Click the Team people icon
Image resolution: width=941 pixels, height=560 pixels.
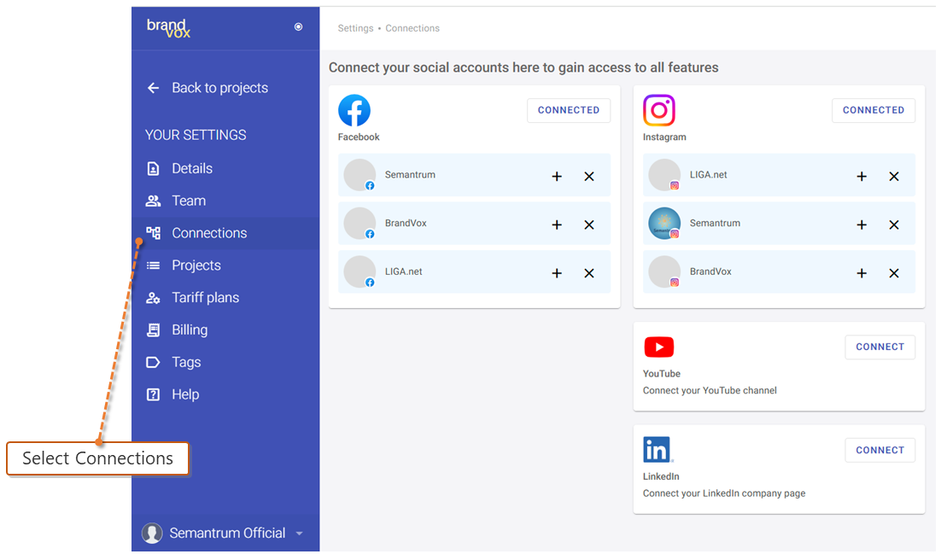click(x=153, y=201)
